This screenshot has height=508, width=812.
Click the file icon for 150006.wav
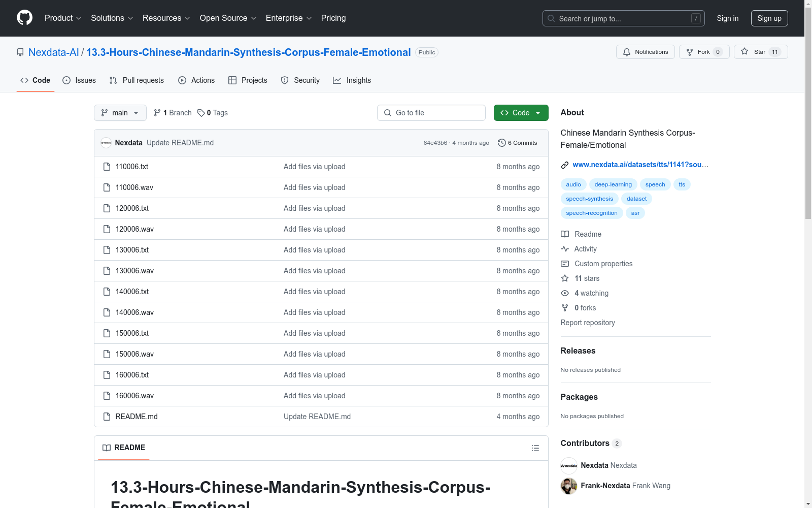pyautogui.click(x=107, y=354)
